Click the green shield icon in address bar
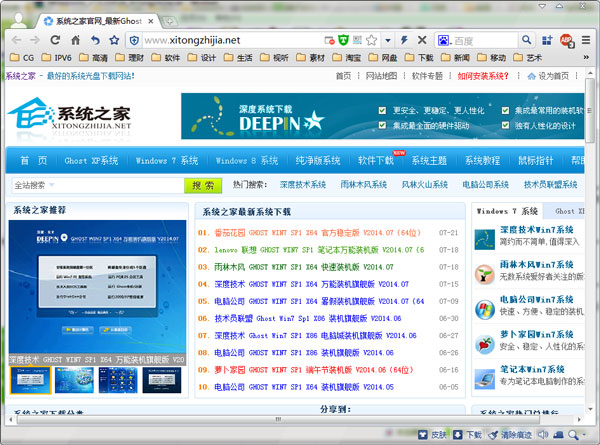 click(x=343, y=40)
